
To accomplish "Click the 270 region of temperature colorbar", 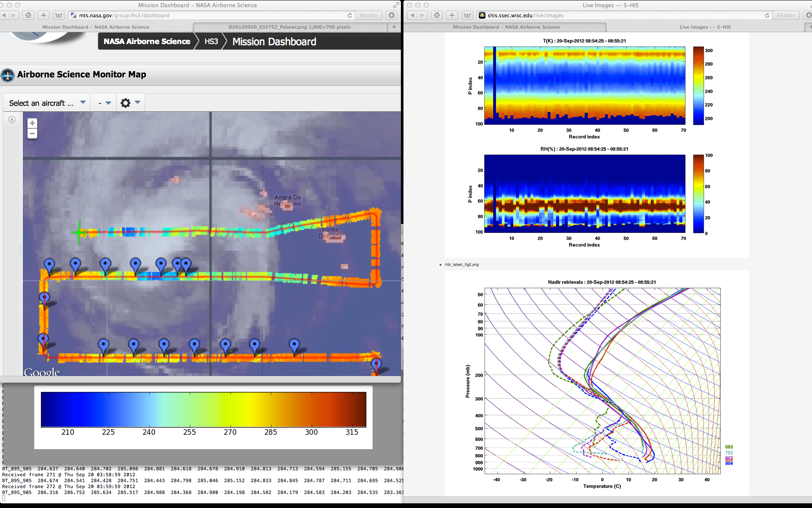I will click(230, 410).
